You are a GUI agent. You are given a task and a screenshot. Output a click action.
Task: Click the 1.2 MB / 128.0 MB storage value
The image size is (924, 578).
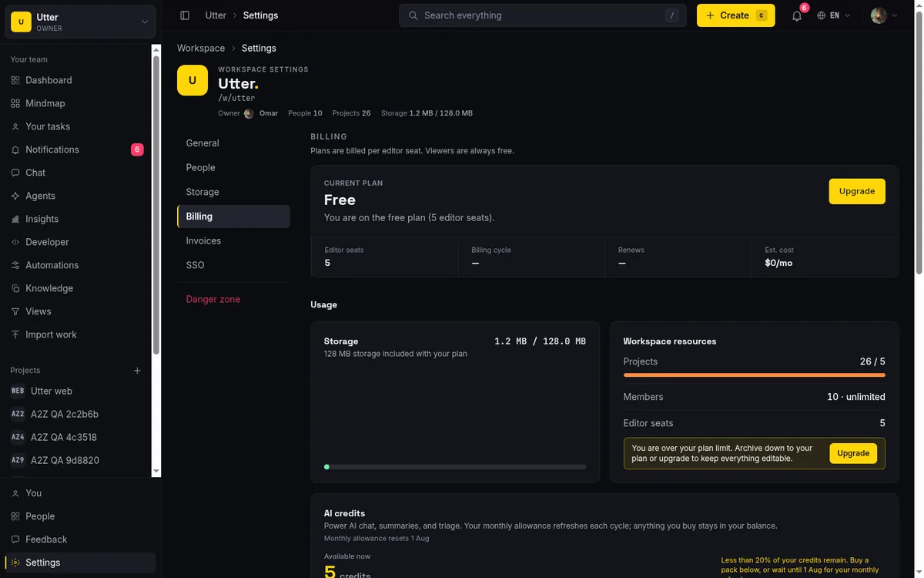pyautogui.click(x=540, y=341)
